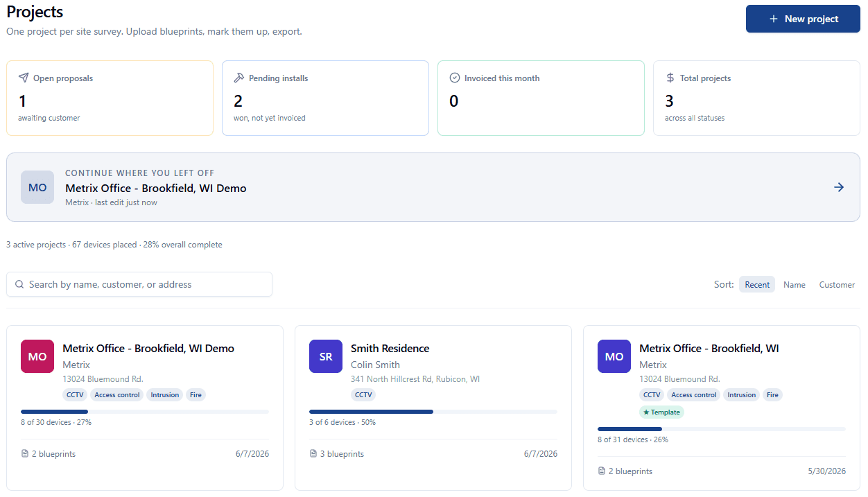Click the text '8 of 31 devices · 26%'

[633, 439]
